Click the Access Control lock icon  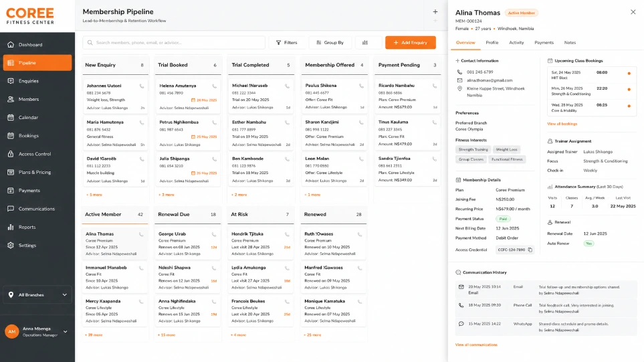click(x=11, y=154)
